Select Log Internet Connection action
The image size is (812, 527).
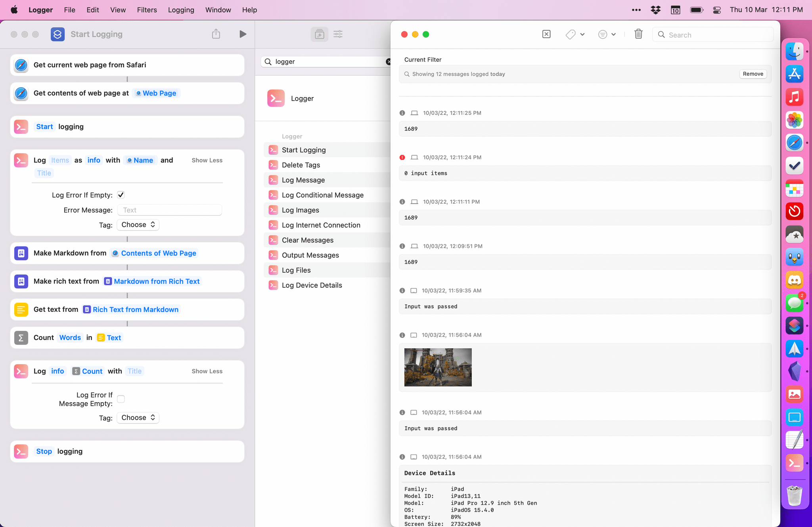327,225
